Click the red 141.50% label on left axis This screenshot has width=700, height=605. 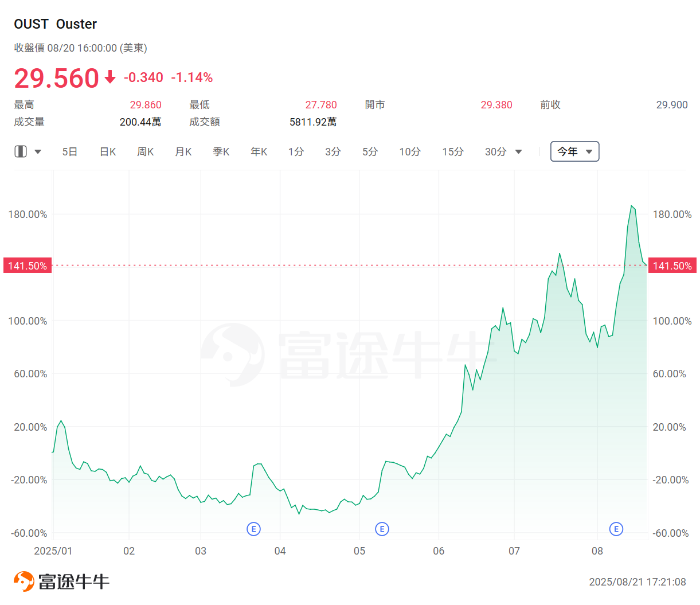click(27, 266)
